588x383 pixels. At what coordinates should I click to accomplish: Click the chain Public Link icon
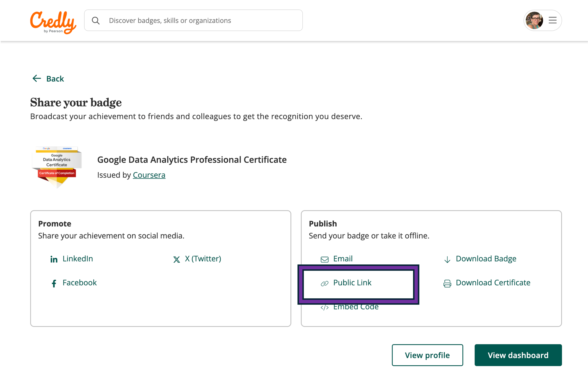[325, 283]
